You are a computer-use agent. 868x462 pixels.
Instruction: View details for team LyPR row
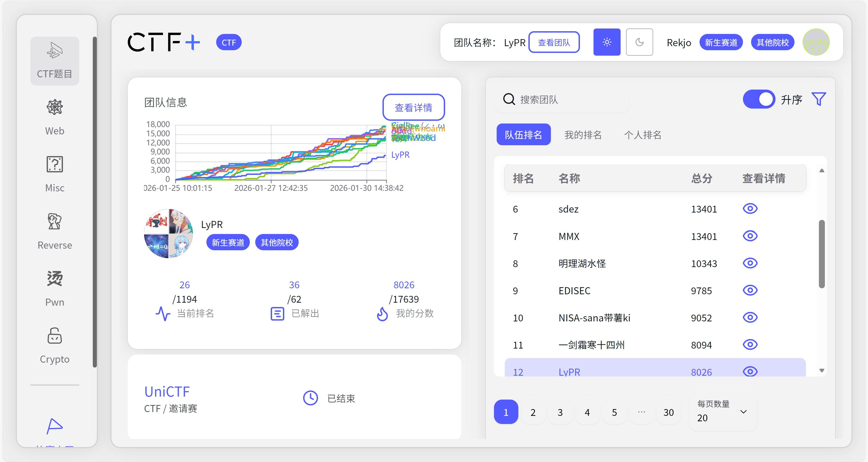[750, 372]
